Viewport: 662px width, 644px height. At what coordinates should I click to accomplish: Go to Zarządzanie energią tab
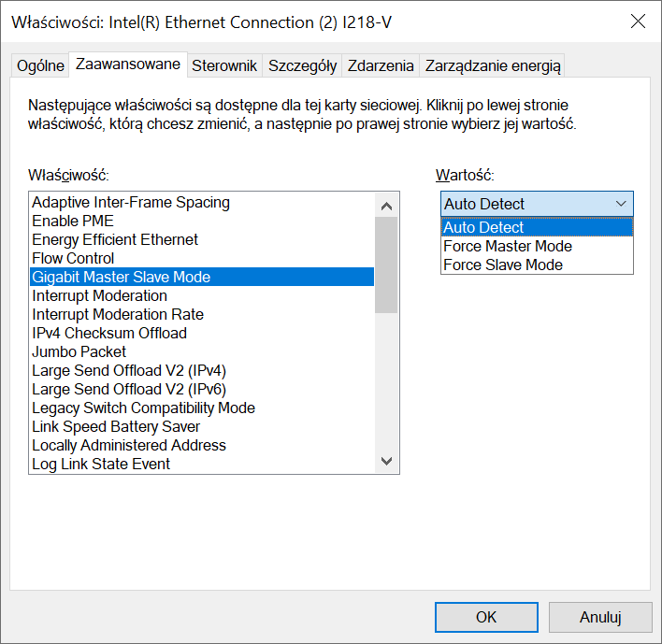pyautogui.click(x=492, y=65)
